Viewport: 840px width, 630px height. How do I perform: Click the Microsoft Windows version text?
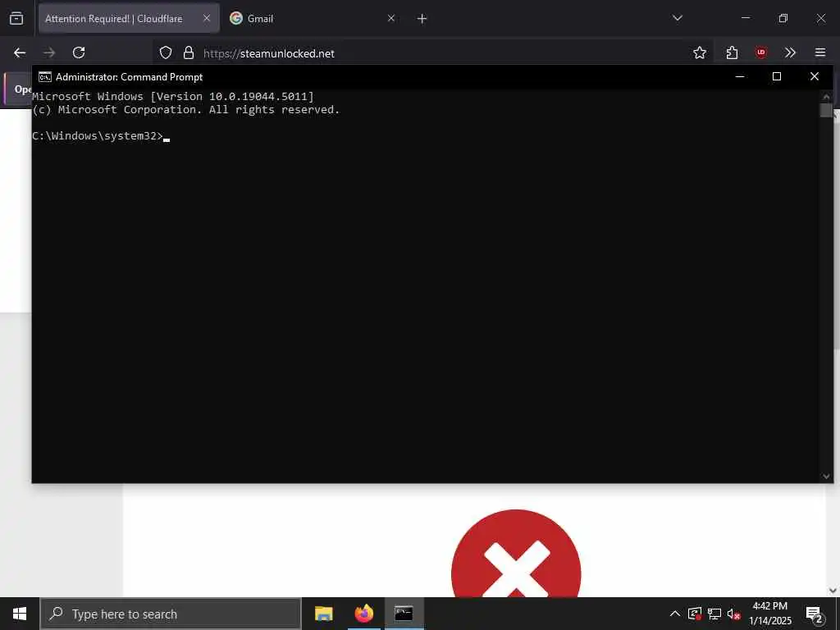[173, 97]
